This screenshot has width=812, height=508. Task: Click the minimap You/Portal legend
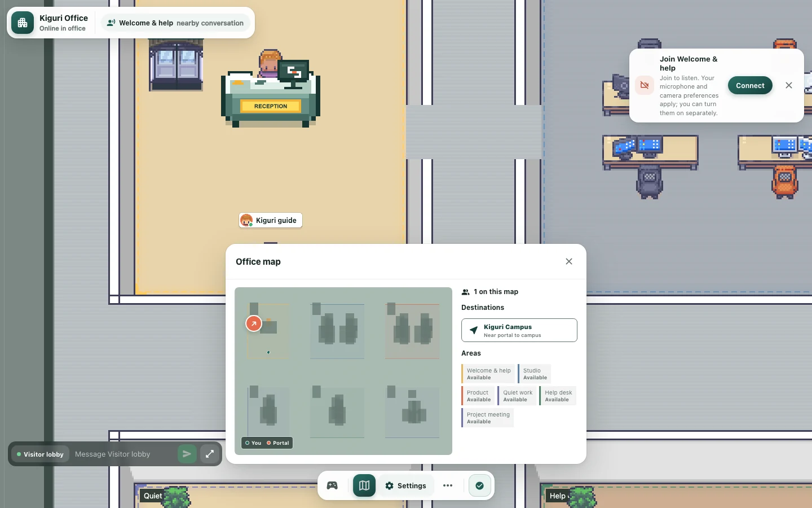click(x=267, y=443)
